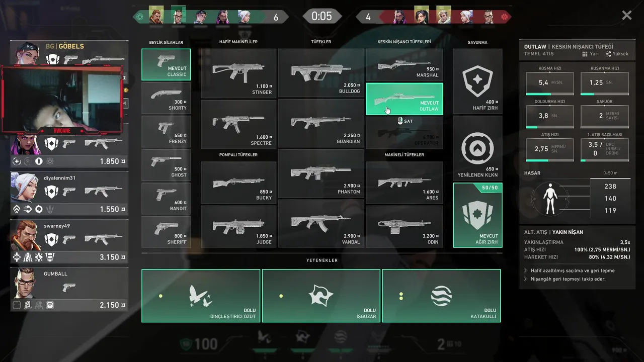Click swarney49's heavy shield icon
Screen dimensions: 644x362
point(52,239)
